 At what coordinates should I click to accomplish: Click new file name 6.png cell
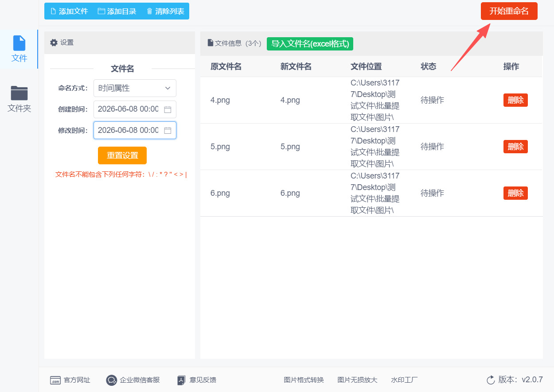[x=290, y=193]
